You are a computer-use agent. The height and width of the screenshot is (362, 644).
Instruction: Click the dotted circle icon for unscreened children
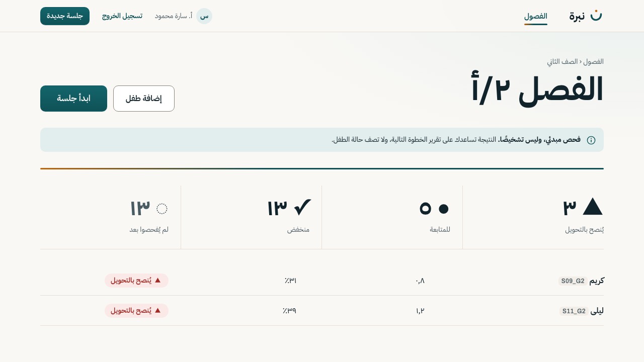162,209
